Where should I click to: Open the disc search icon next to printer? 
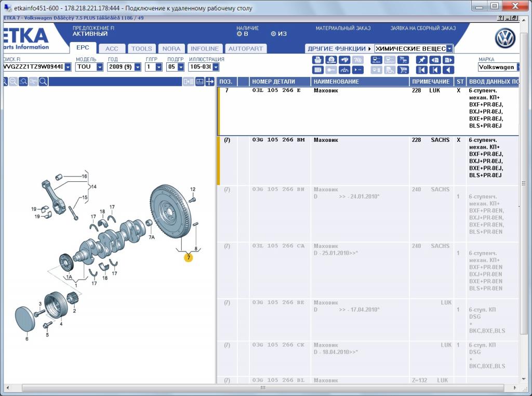click(x=331, y=60)
